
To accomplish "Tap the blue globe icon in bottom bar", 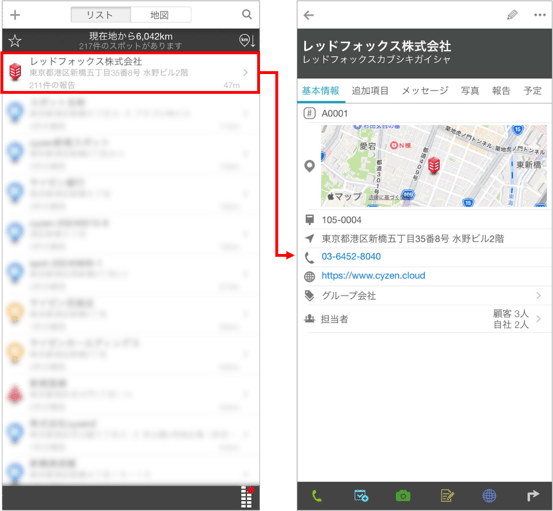I will pos(489,496).
